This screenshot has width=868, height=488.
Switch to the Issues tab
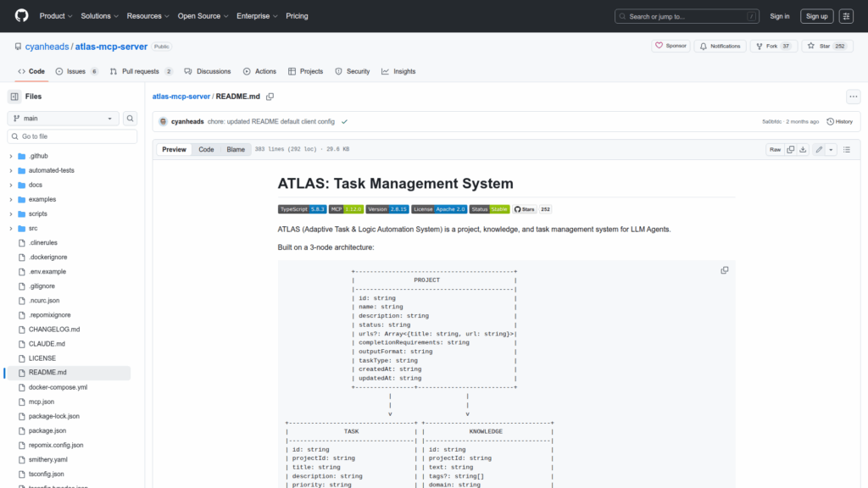click(77, 71)
